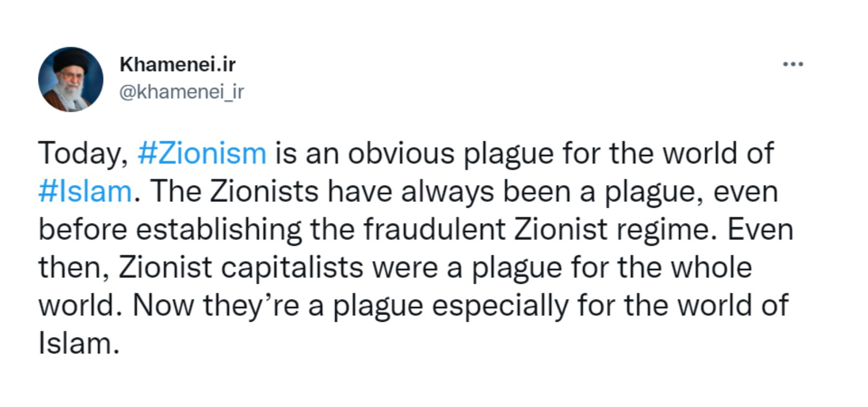This screenshot has width=868, height=407.
Task: Select the word "fraudulent" in the tweet
Action: [435, 229]
